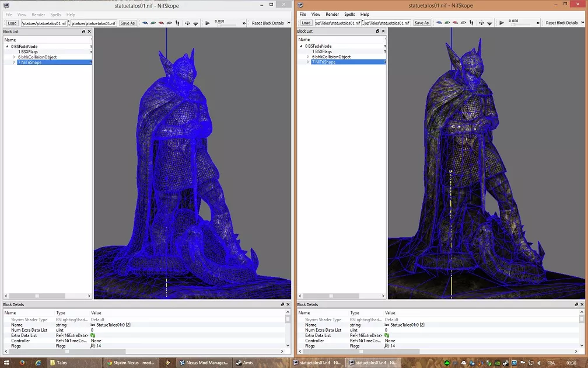Image resolution: width=588 pixels, height=368 pixels.
Task: Close the Block List panel in left window
Action: (x=89, y=32)
